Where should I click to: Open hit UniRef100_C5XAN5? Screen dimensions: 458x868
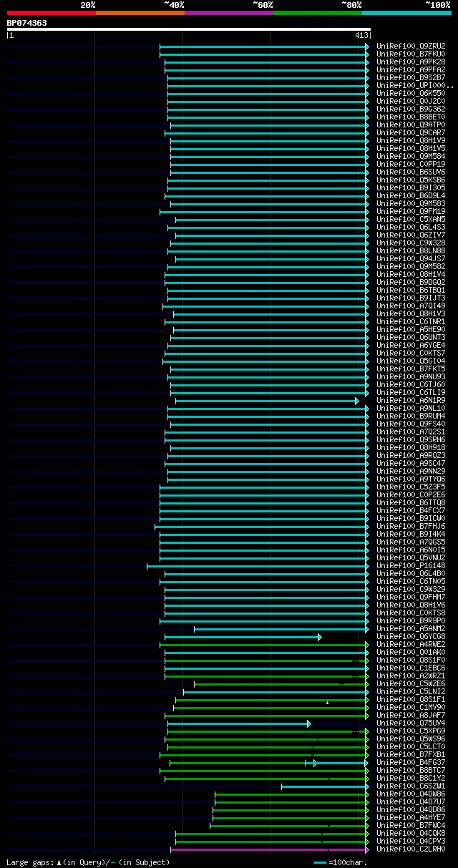pyautogui.click(x=411, y=219)
